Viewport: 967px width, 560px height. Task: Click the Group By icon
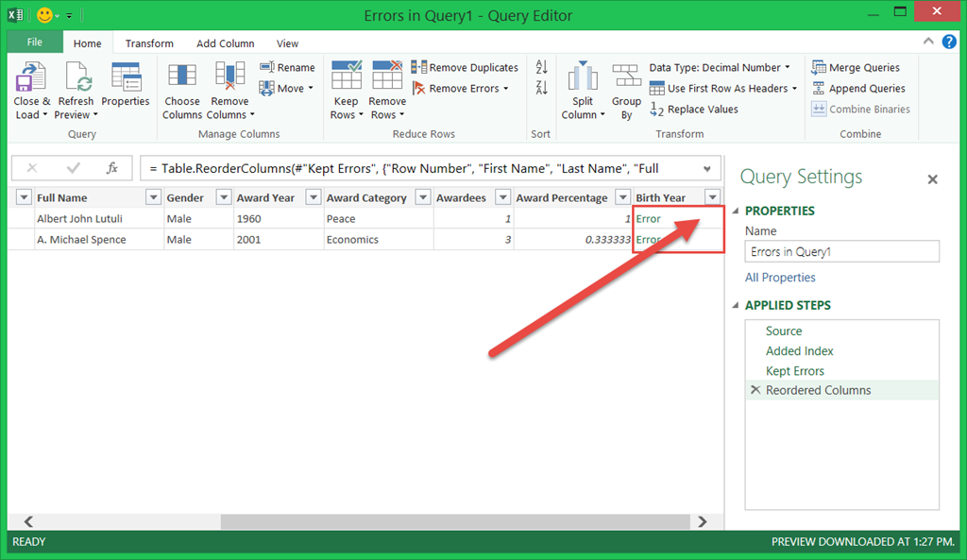(x=626, y=77)
